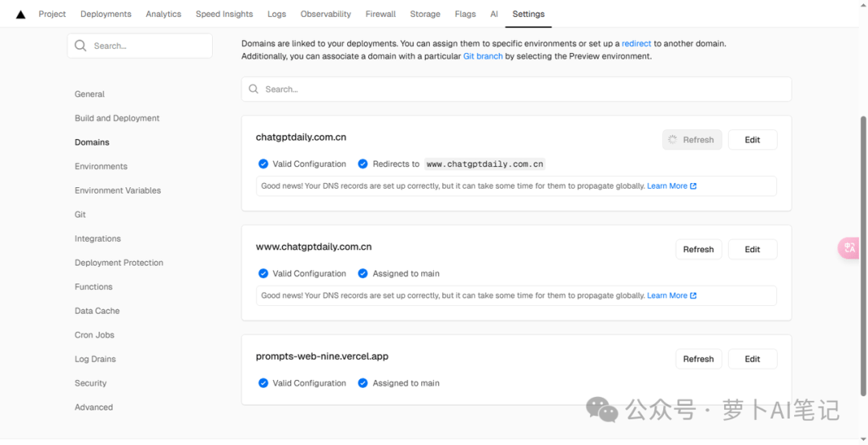Open the Flags tab
Screen dimensions: 868x445
point(465,14)
